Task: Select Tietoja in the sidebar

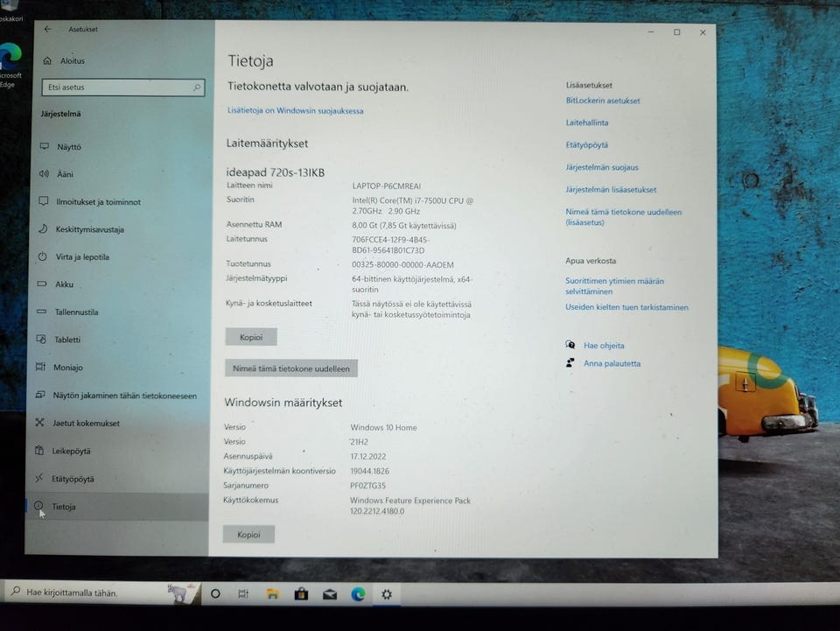Action: coord(116,507)
